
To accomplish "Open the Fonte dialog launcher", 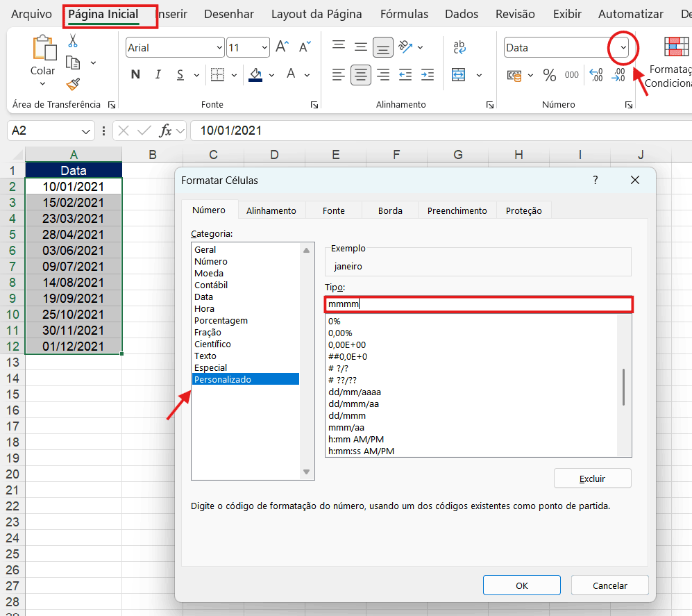I will pos(314,105).
